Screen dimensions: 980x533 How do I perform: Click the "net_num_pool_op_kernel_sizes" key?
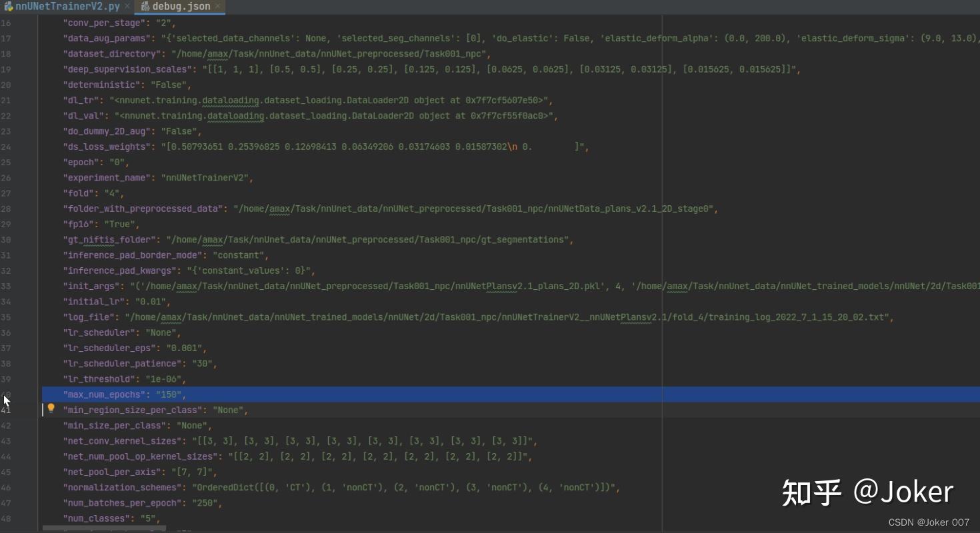point(141,456)
